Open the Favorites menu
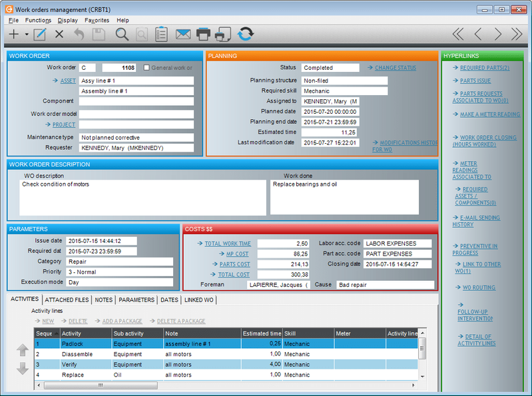The height and width of the screenshot is (396, 532). [x=97, y=21]
